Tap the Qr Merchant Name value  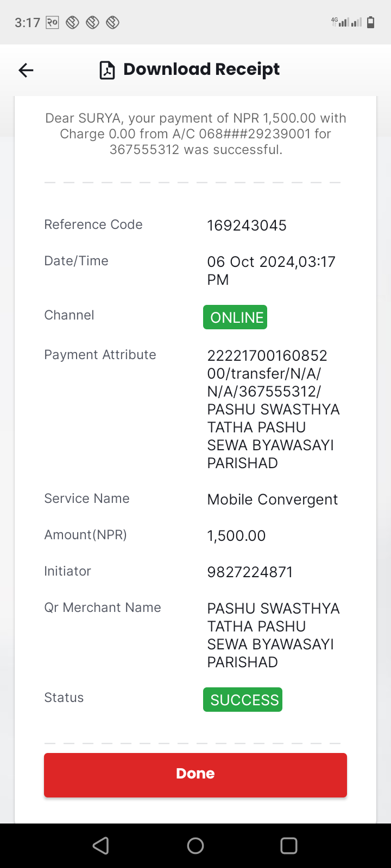[x=274, y=635]
